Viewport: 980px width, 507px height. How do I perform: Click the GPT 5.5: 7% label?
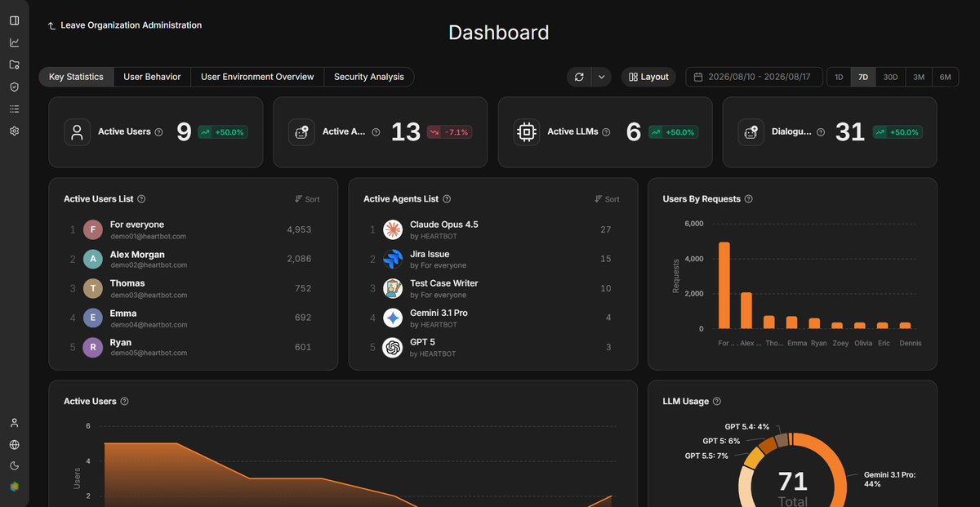click(706, 456)
